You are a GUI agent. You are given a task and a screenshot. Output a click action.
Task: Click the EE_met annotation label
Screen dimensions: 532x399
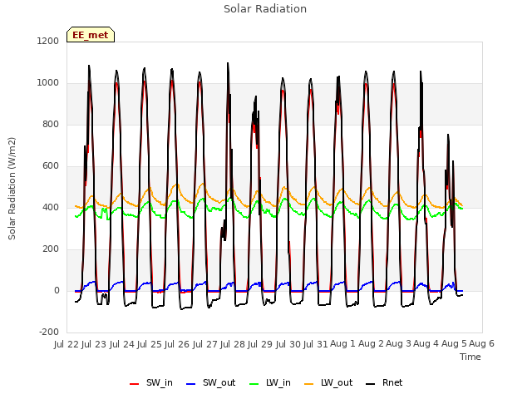click(x=91, y=35)
